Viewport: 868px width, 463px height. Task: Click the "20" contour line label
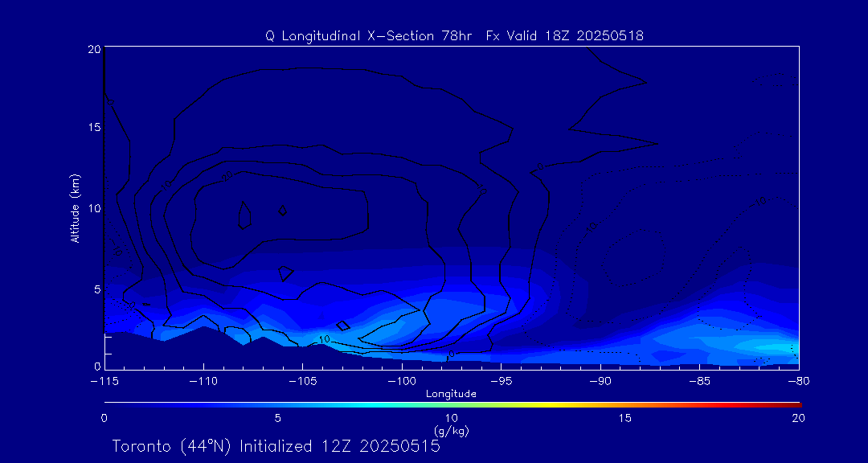click(227, 176)
